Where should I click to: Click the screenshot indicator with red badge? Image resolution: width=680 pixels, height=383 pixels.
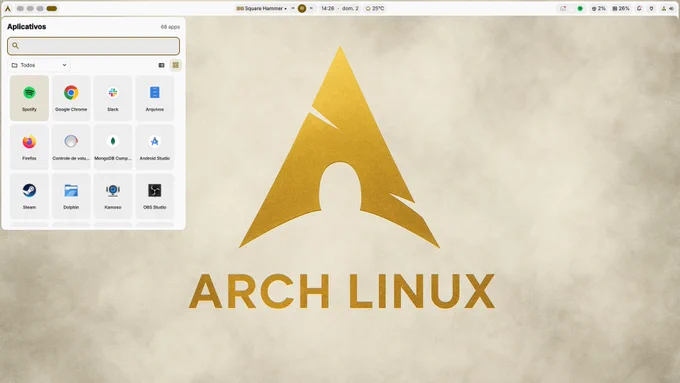pyautogui.click(x=563, y=8)
